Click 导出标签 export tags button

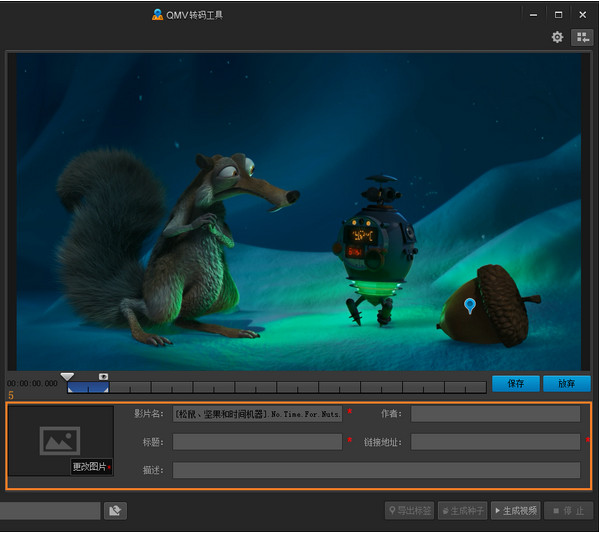(x=410, y=511)
